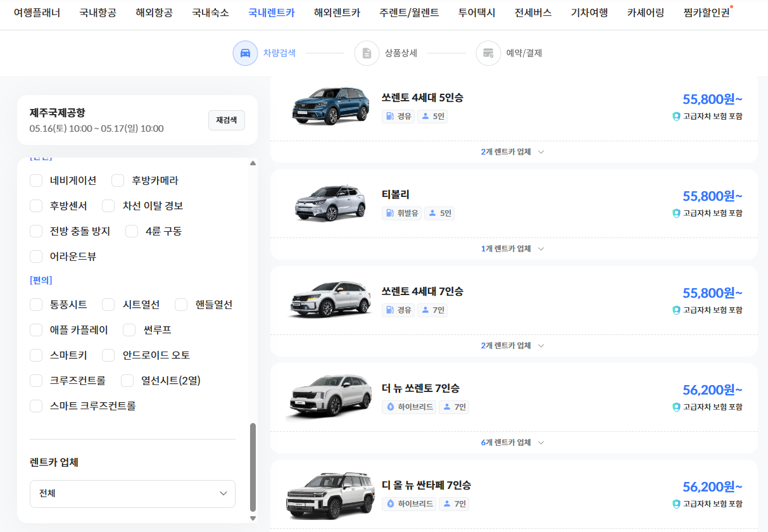Go to the 국내항공 menu

98,13
